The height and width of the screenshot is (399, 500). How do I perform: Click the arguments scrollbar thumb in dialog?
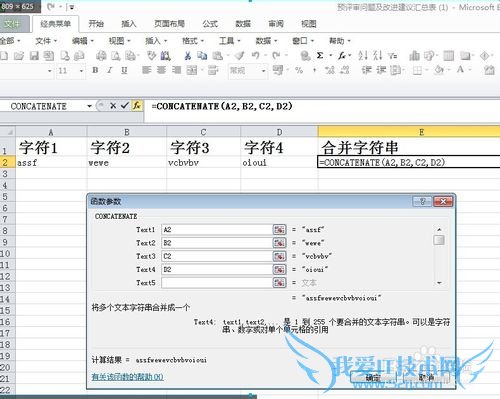(439, 240)
